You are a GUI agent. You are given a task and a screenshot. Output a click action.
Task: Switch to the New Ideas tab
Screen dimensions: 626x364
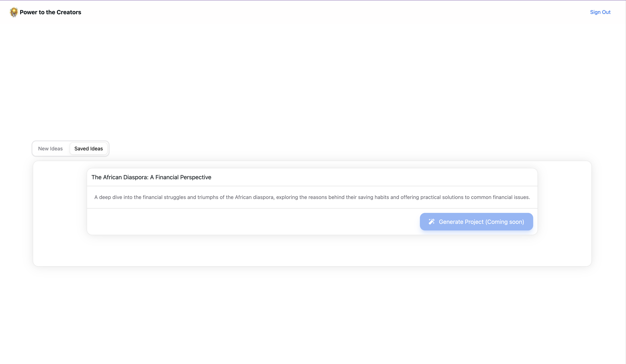tap(50, 149)
